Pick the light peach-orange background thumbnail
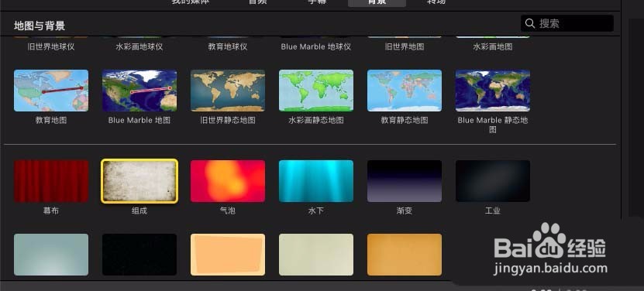644x291 pixels. point(228,255)
